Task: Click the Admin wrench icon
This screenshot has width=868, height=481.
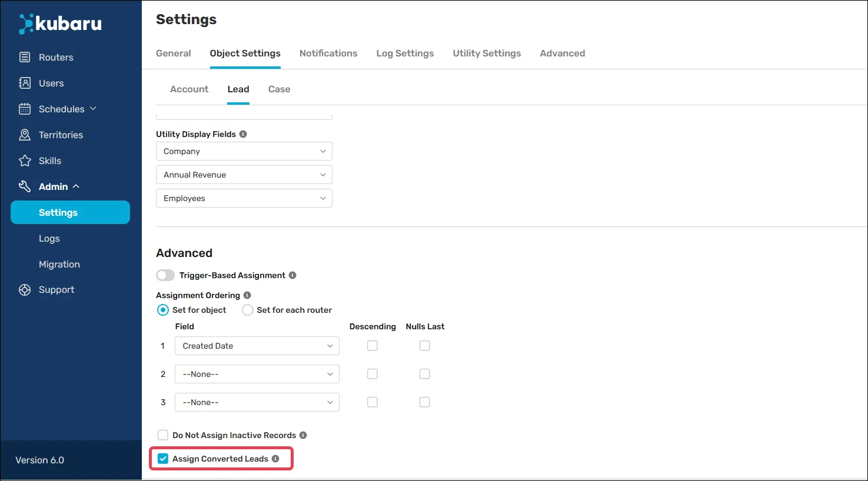Action: click(x=25, y=186)
